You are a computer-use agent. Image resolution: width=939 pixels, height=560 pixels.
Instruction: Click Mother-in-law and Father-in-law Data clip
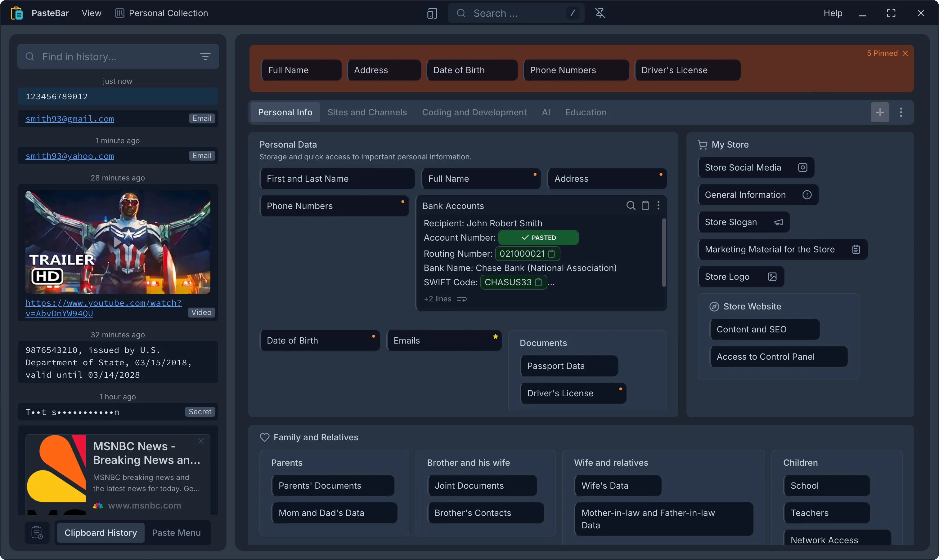(x=663, y=519)
